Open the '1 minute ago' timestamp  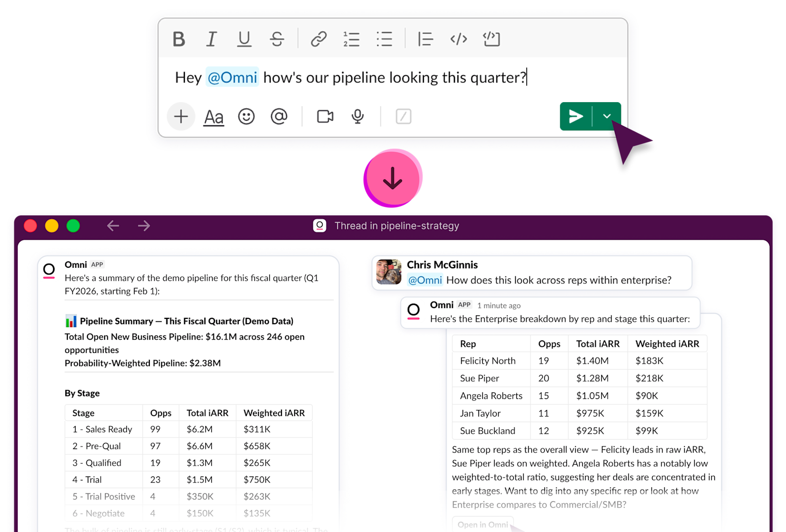click(499, 306)
